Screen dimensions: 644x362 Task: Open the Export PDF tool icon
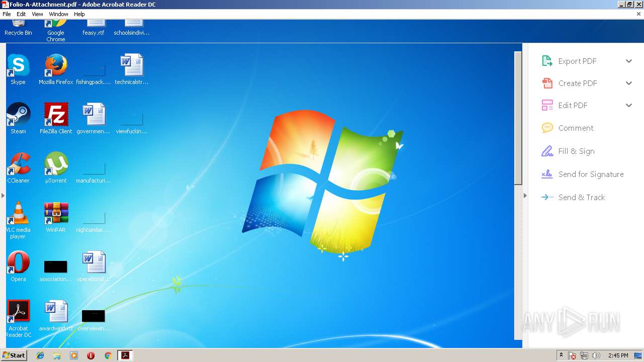pos(547,61)
